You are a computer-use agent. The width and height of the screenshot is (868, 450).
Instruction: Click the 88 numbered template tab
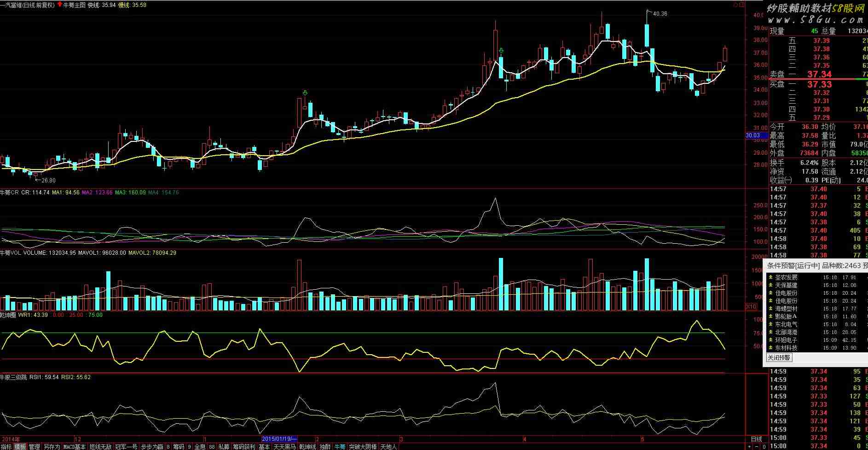[212, 446]
